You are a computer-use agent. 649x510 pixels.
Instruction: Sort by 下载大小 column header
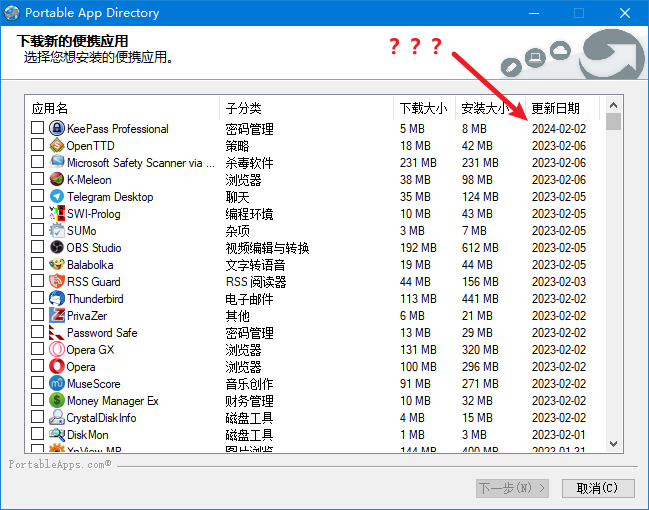(424, 108)
